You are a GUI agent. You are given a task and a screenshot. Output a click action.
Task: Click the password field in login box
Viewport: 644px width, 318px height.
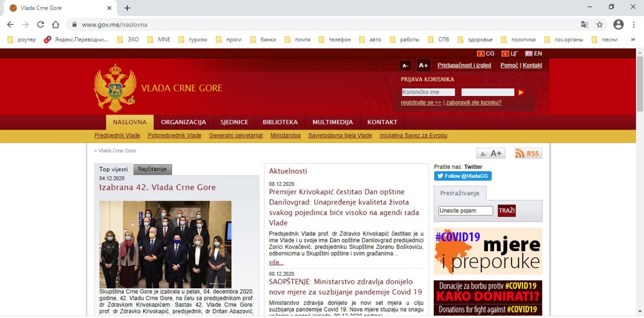(x=488, y=92)
